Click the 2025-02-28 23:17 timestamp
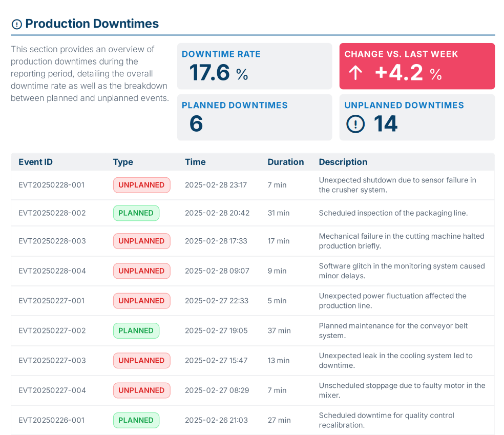This screenshot has width=504, height=435. pyautogui.click(x=216, y=185)
